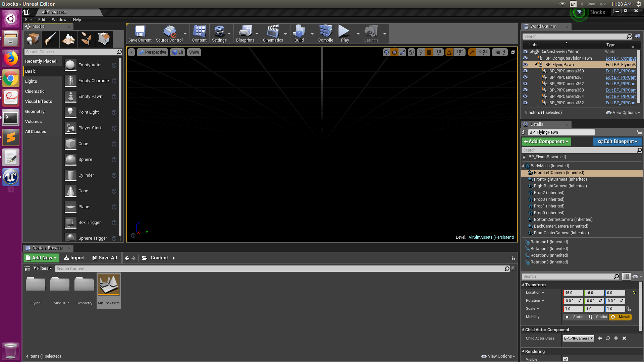Select the Foliage mode icon
The width and height of the screenshot is (644, 362).
(86, 39)
